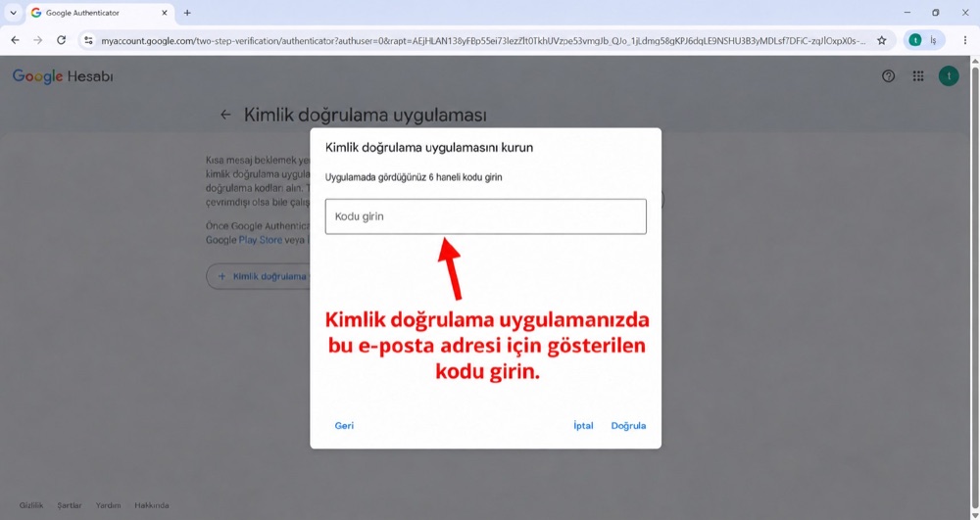Click the browser forward arrow
This screenshot has height=520, width=980.
(38, 40)
